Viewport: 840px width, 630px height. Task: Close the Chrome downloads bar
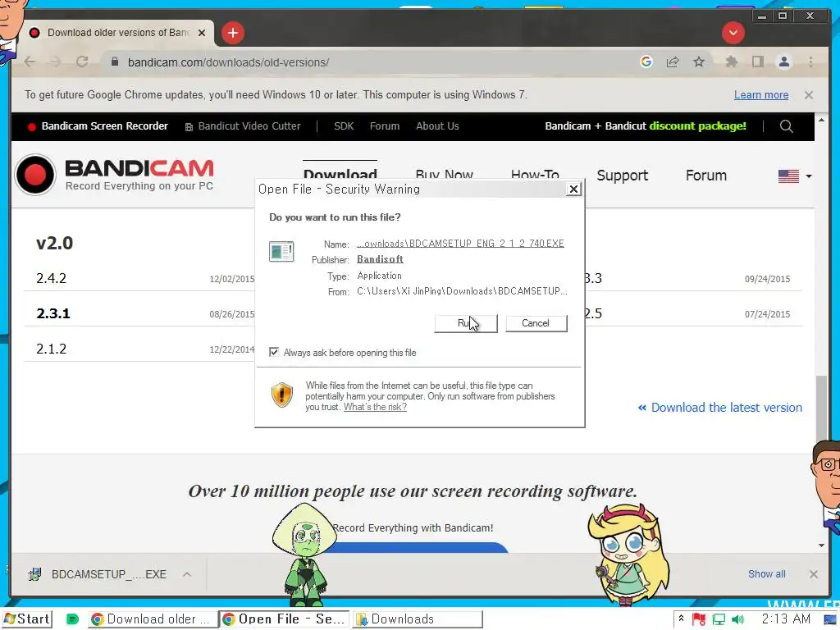click(x=813, y=574)
